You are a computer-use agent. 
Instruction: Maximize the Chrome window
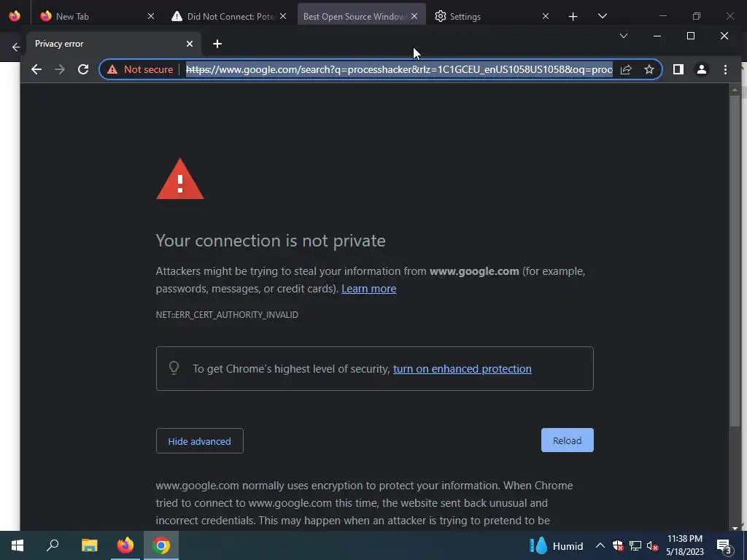tap(690, 36)
